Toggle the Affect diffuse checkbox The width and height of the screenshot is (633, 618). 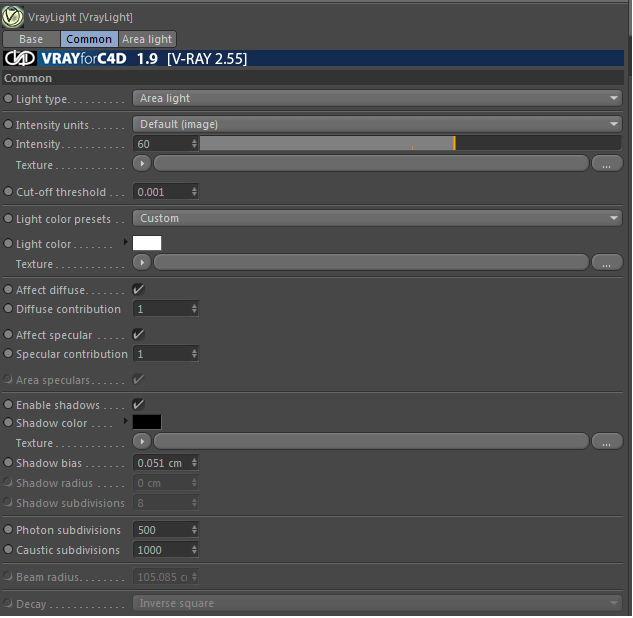[x=138, y=289]
